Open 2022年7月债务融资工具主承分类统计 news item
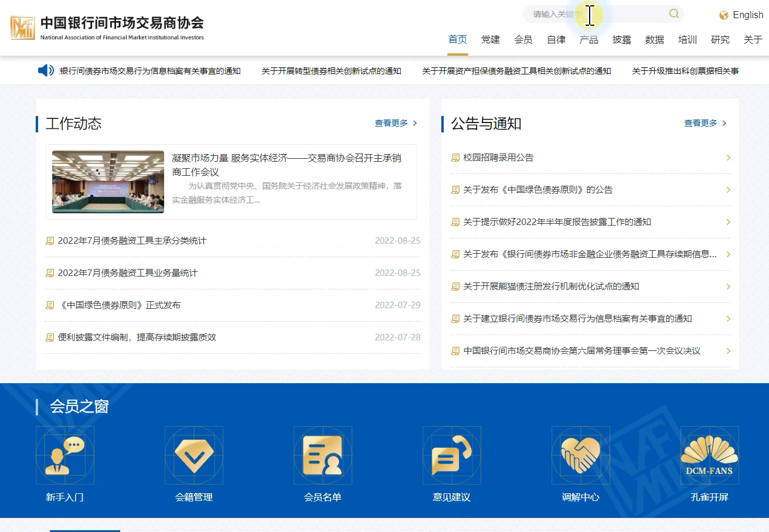769x532 pixels. tap(132, 241)
